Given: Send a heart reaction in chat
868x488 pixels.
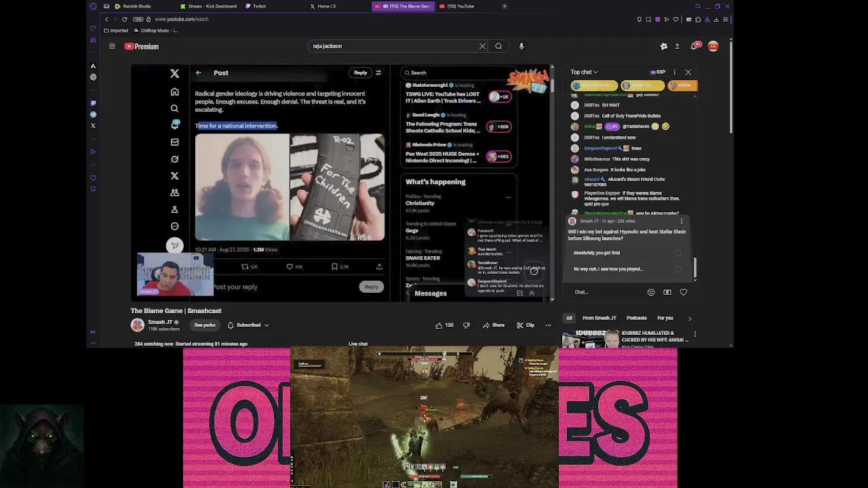Looking at the screenshot, I should (x=684, y=292).
